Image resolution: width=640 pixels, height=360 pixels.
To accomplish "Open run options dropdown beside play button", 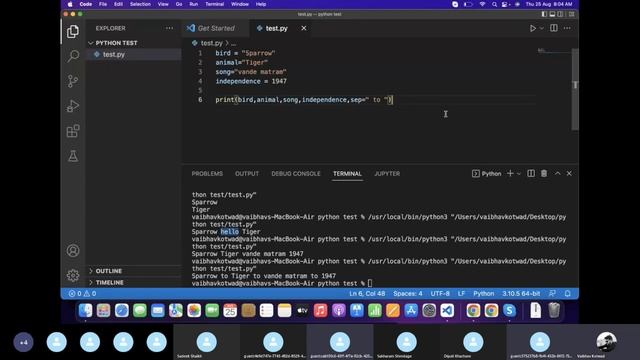I will point(542,28).
